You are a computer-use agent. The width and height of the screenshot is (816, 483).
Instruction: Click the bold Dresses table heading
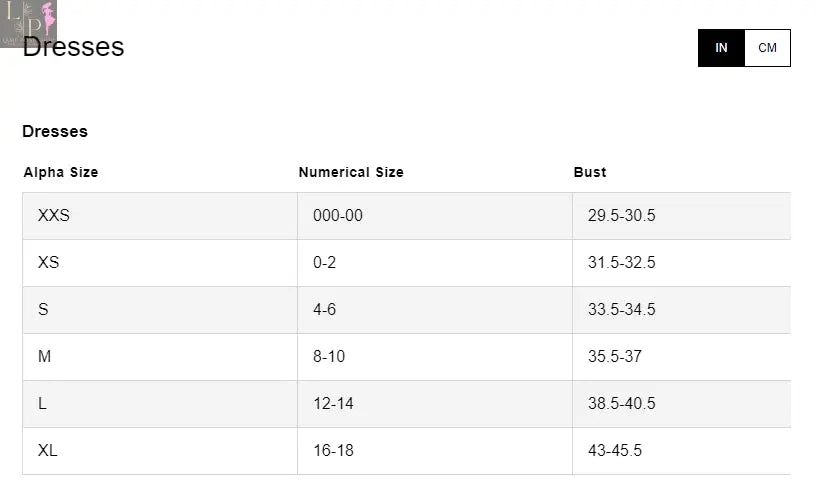coord(55,131)
